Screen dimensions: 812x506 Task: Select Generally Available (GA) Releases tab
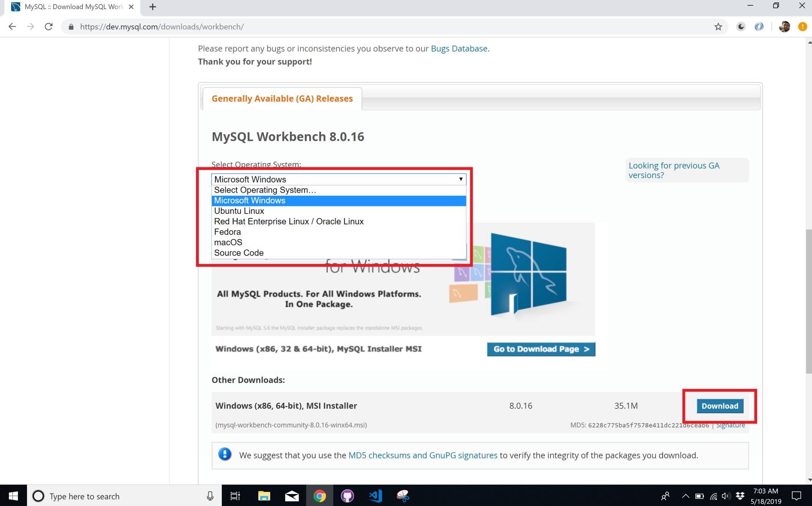coord(282,99)
